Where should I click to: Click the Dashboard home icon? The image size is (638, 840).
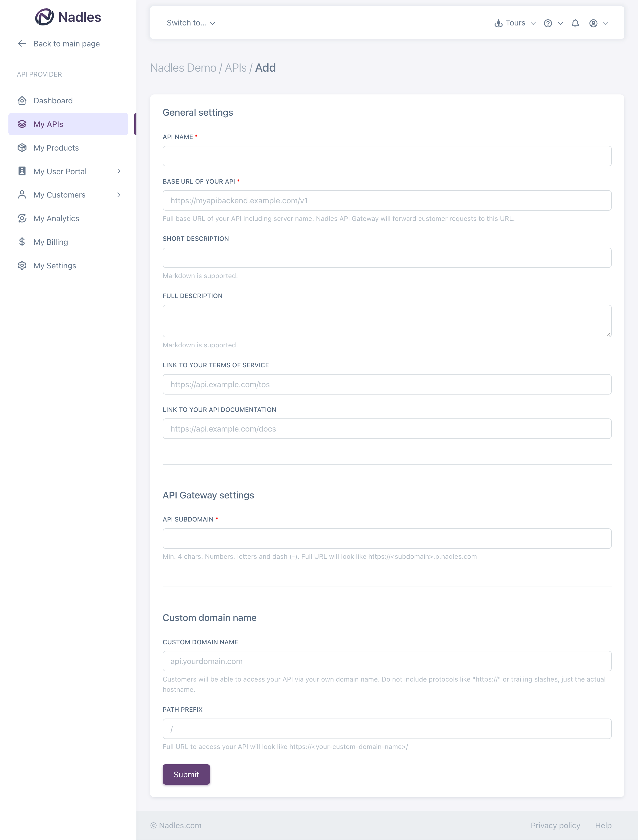(22, 101)
